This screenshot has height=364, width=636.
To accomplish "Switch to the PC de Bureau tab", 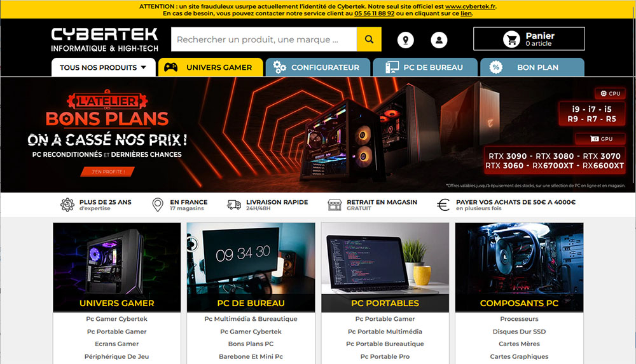I will [x=425, y=67].
